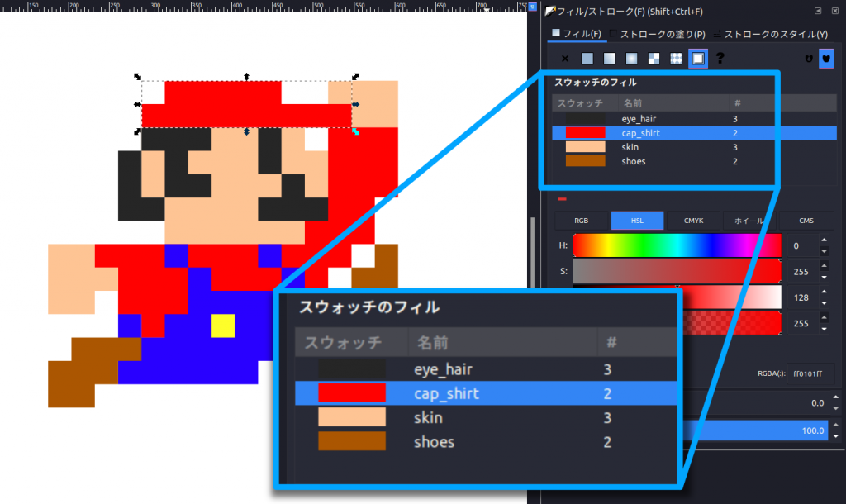Click on the S saturation slider
This screenshot has height=504, width=846.
[677, 271]
